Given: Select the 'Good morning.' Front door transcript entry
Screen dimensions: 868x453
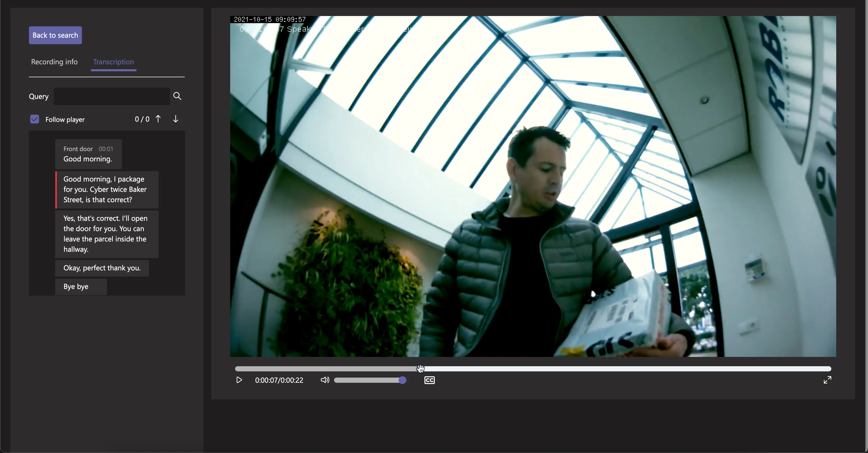Looking at the screenshot, I should (88, 154).
